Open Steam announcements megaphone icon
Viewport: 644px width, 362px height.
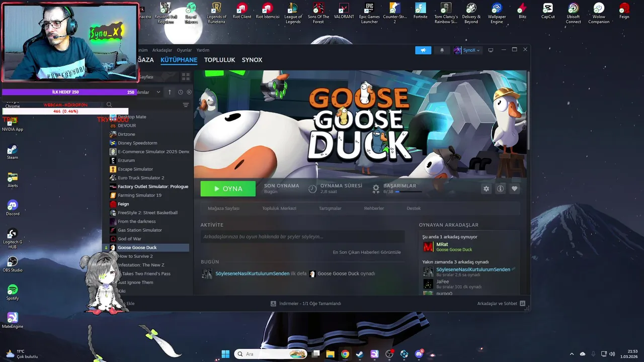click(423, 50)
